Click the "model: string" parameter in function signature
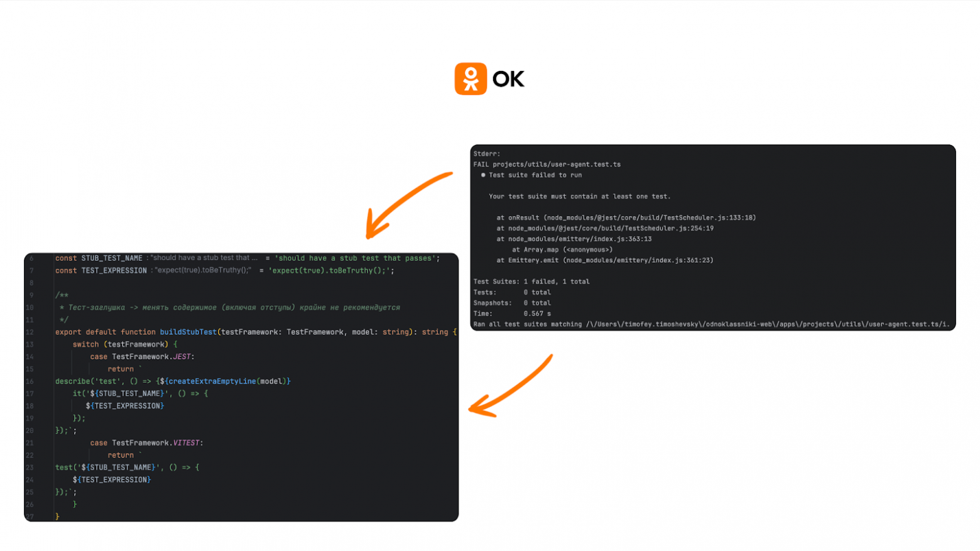The width and height of the screenshot is (980, 551). pyautogui.click(x=381, y=332)
